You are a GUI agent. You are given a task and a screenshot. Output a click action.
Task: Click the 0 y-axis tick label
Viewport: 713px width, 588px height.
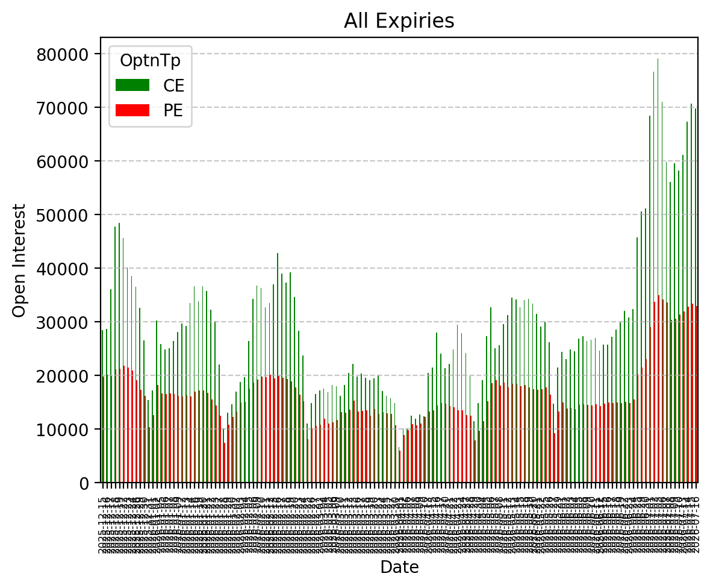coord(84,483)
